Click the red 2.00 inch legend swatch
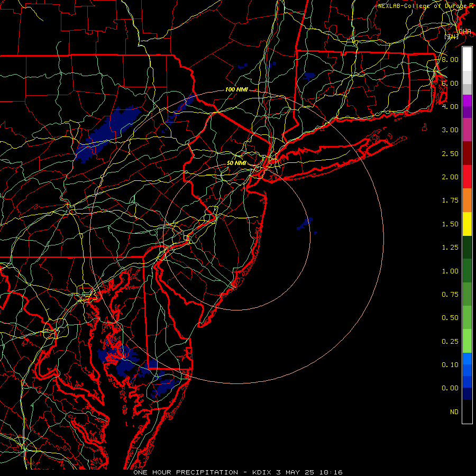The width and height of the screenshot is (476, 476). (x=467, y=177)
